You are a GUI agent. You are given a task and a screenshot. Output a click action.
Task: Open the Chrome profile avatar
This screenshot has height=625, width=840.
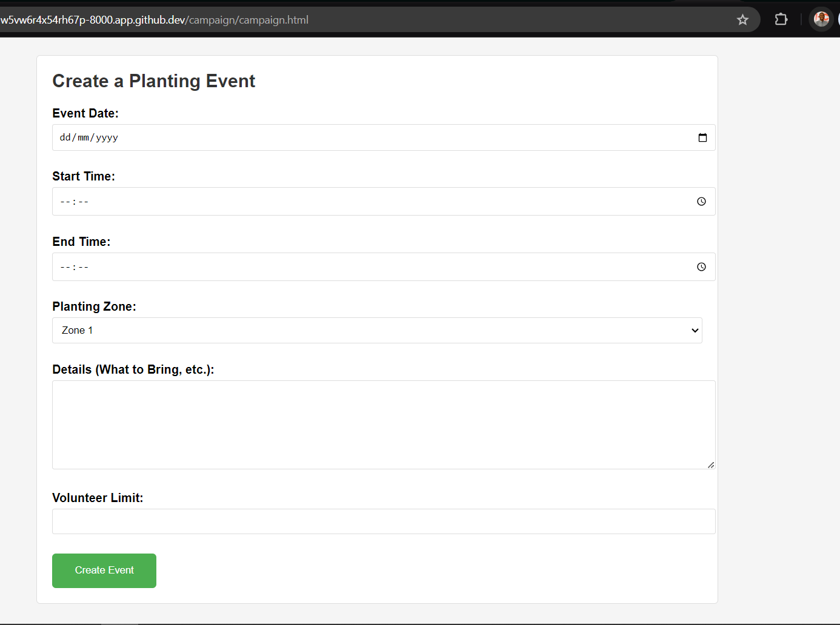(821, 19)
